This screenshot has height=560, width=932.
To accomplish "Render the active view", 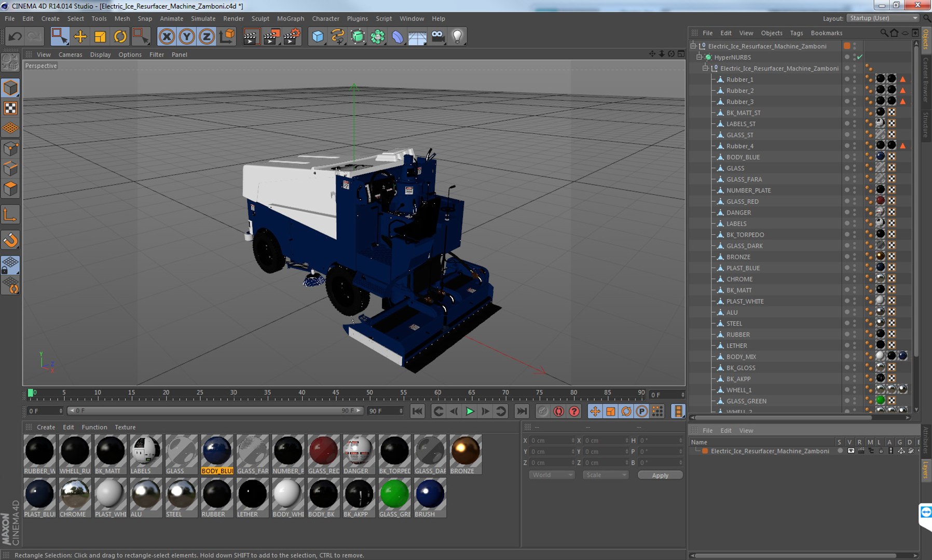I will pyautogui.click(x=251, y=36).
